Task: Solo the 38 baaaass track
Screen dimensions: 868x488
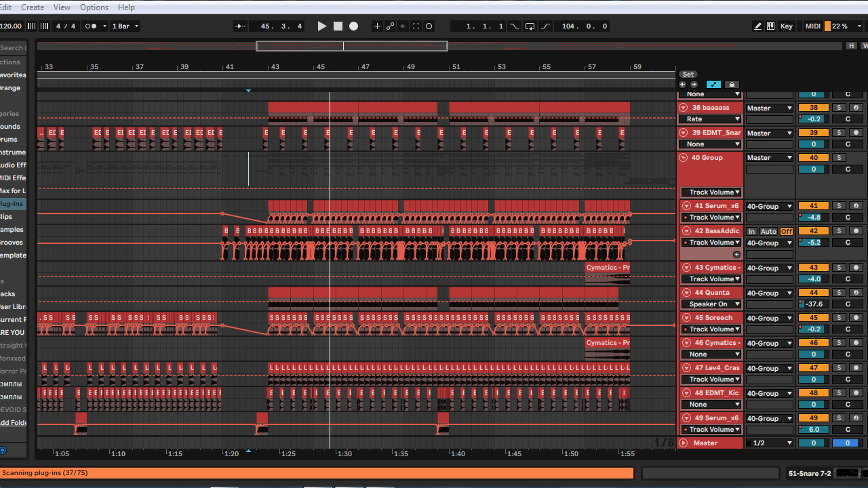Action: 839,108
